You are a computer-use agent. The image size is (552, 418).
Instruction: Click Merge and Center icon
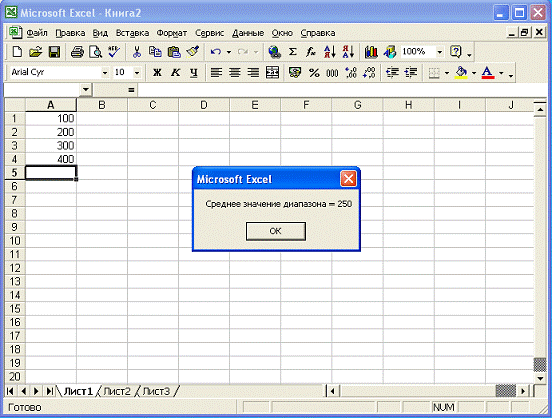coord(272,73)
